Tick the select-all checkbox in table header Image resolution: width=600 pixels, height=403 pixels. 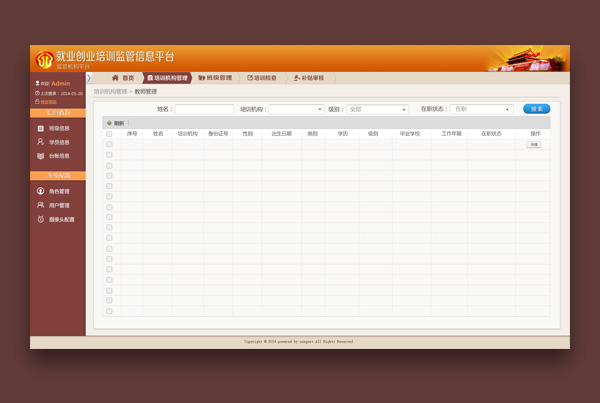coord(109,133)
